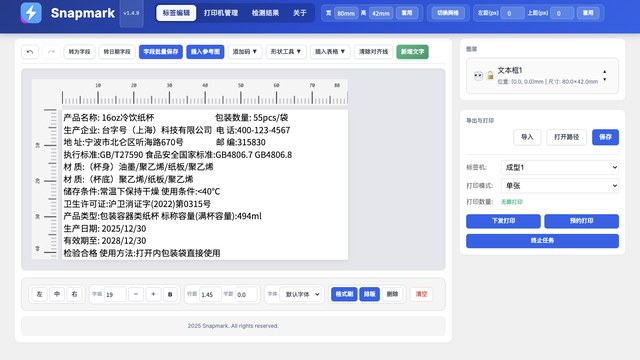Screen dimensions: 640x360
Task: Click the 预约打印 button
Action: coord(582,221)
